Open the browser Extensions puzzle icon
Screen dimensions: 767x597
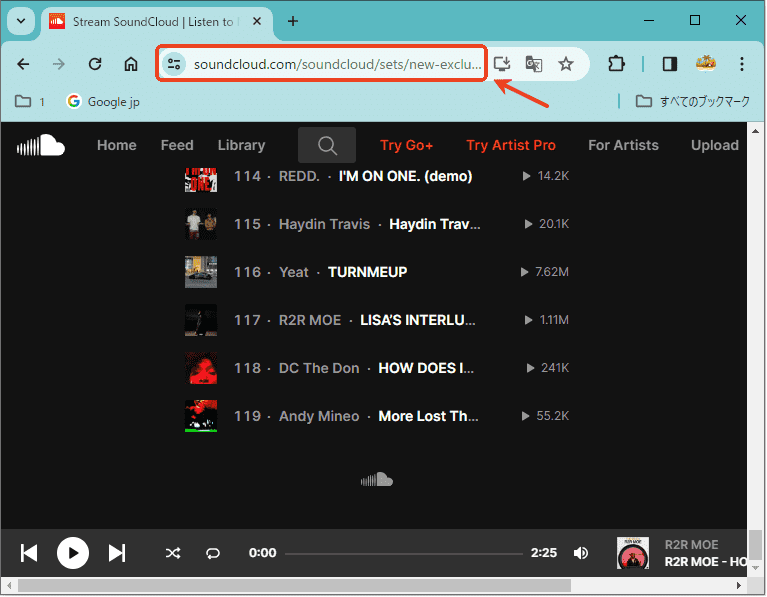point(616,64)
